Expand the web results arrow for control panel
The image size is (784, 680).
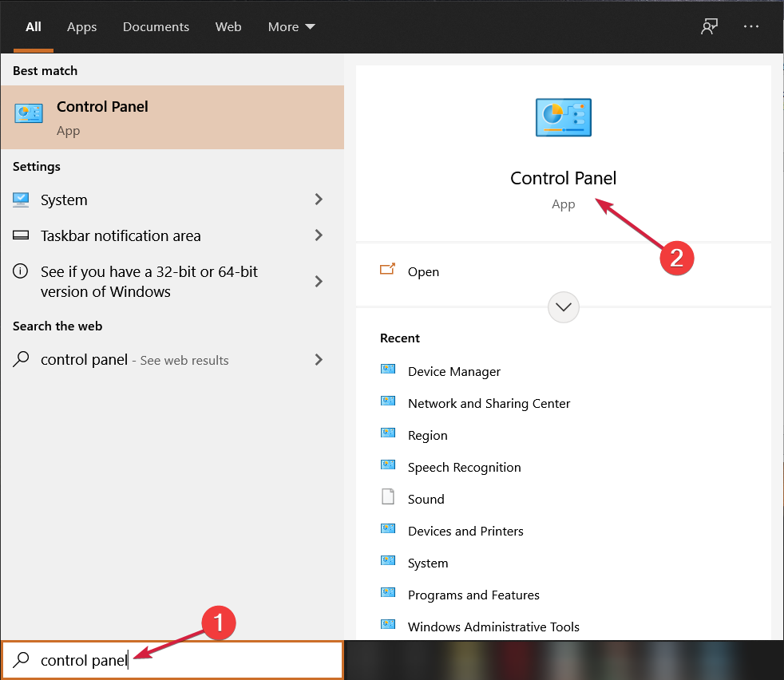tap(319, 360)
